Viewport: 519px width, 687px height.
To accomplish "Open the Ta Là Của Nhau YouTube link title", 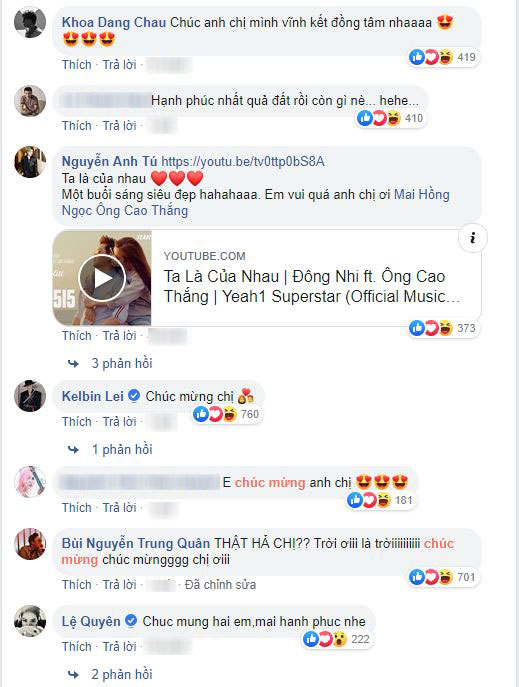I will 312,286.
